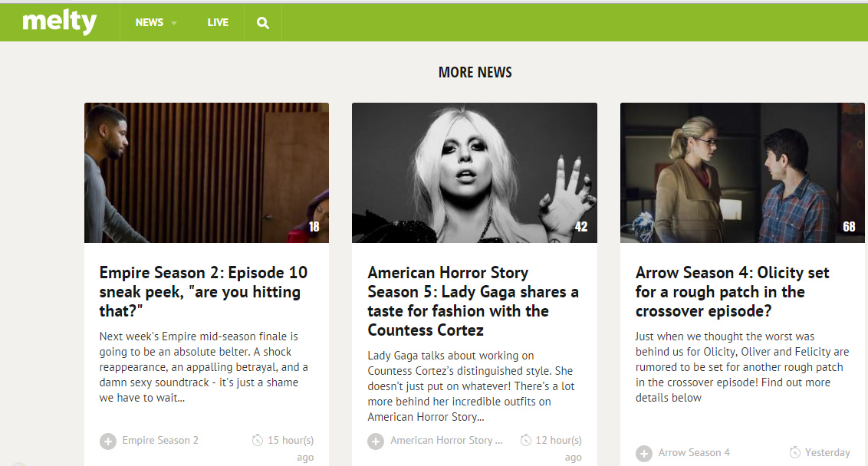Open the NEWS menu
Image resolution: width=868 pixels, height=466 pixels.
pos(150,23)
